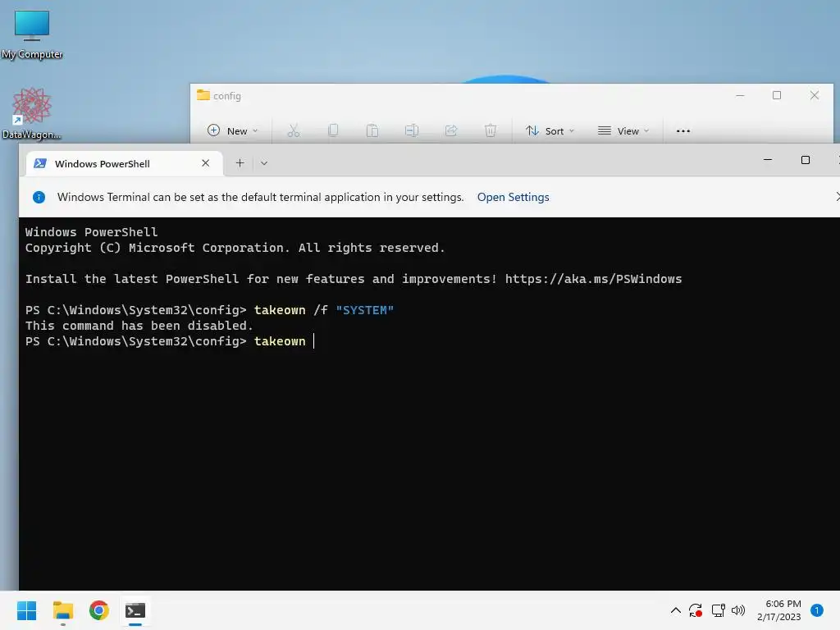Select the Windows PowerShell tab
This screenshot has height=630, width=840.
(125, 163)
